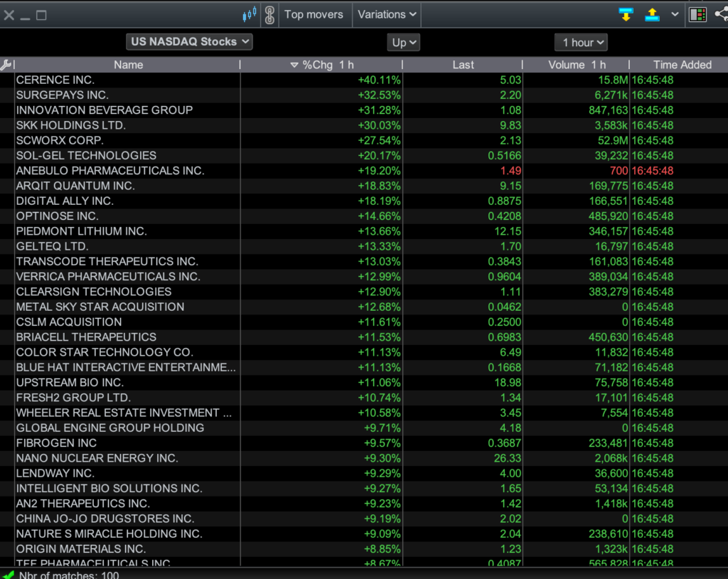Click the 52.9M volume value
Viewport: 728px width, 579px height.
pyautogui.click(x=613, y=140)
